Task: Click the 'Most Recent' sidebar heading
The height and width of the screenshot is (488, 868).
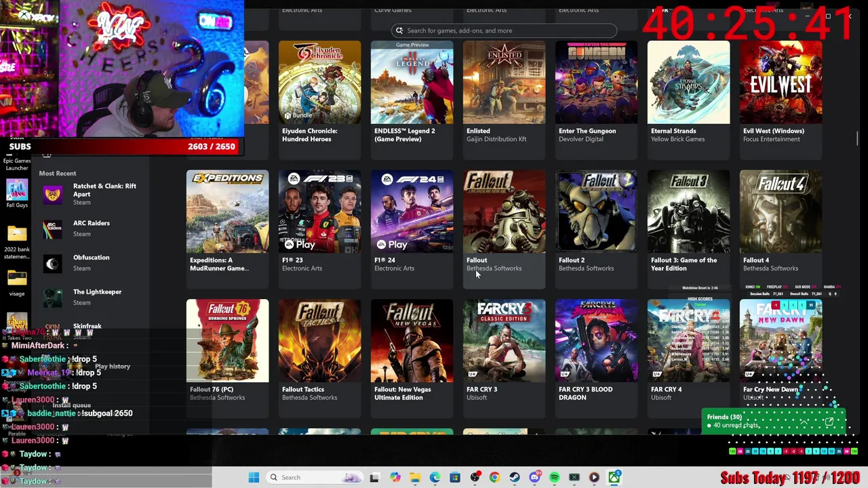Action: [x=58, y=174]
